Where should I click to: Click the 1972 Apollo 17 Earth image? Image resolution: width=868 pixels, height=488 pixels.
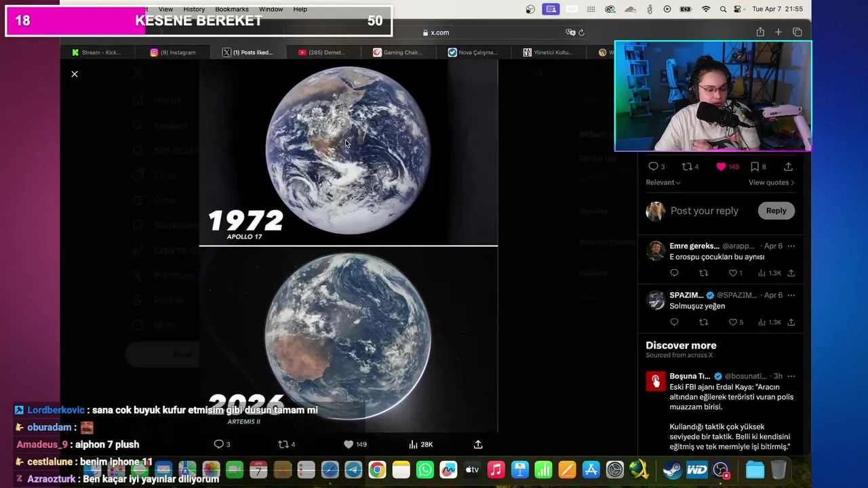(x=348, y=152)
